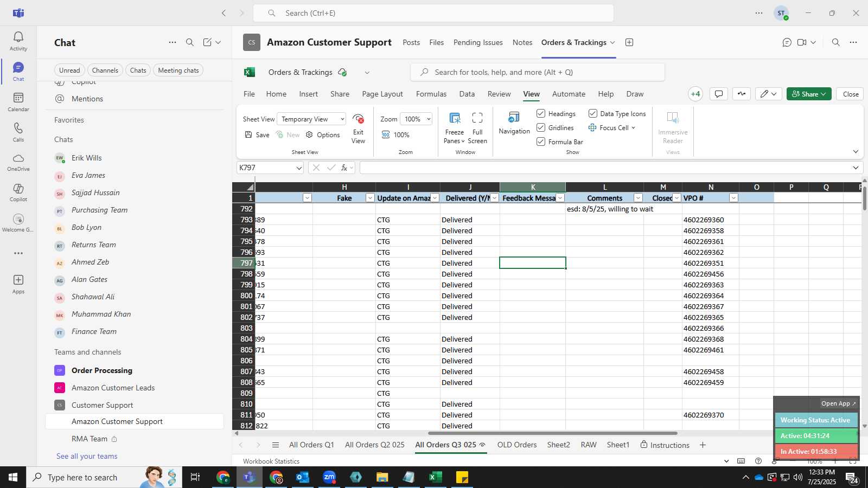868x488 pixels.
Task: Open the Comments column filter dropdown
Action: 638,198
